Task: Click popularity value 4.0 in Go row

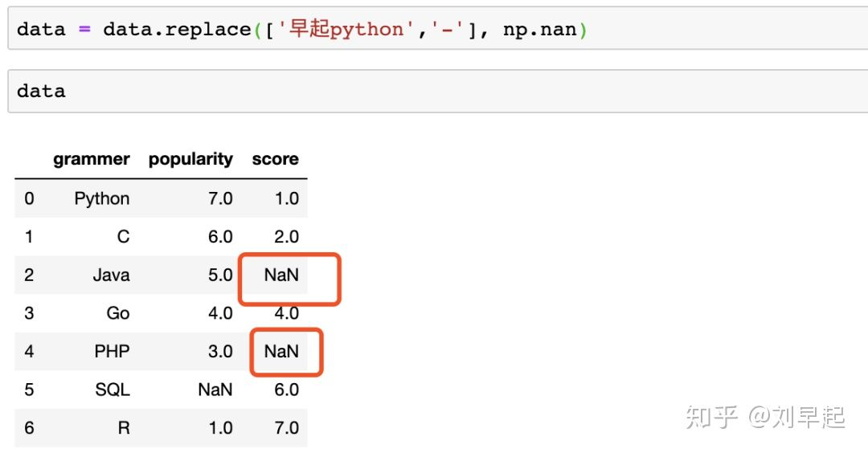Action: point(220,313)
